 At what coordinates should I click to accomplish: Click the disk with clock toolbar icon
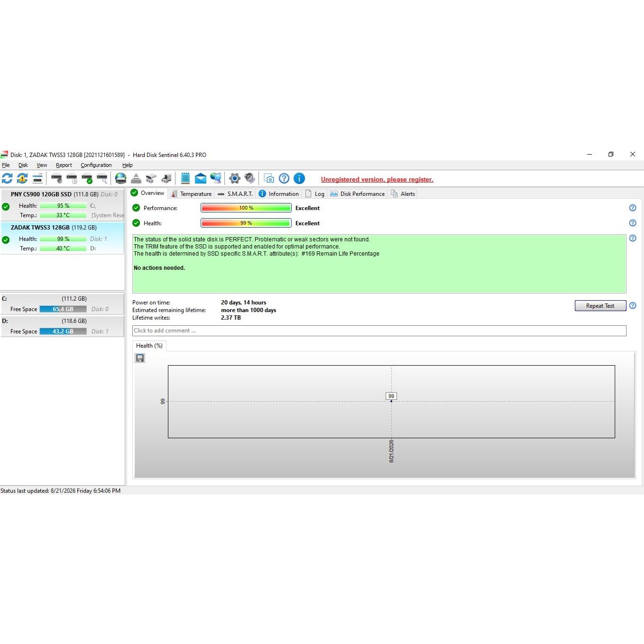[72, 178]
